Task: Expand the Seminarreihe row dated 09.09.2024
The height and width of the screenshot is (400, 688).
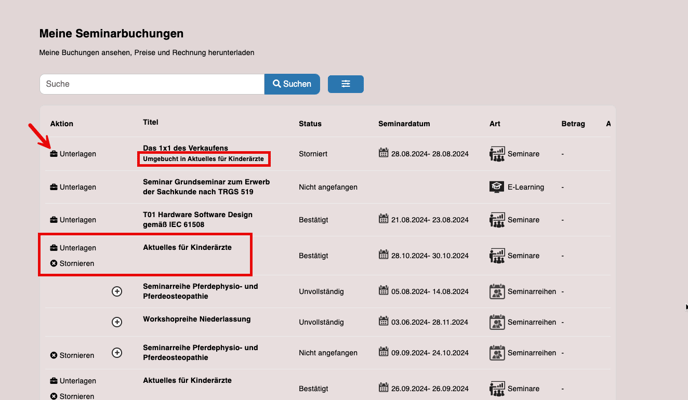Action: pyautogui.click(x=117, y=353)
